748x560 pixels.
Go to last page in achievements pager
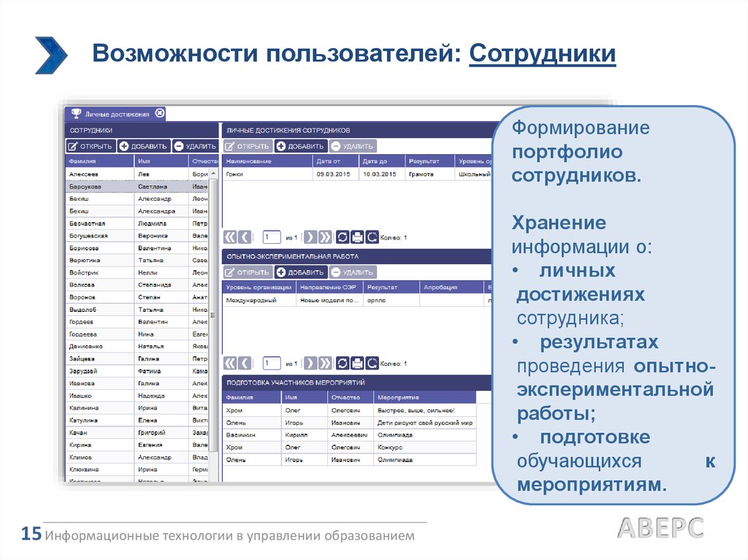325,237
